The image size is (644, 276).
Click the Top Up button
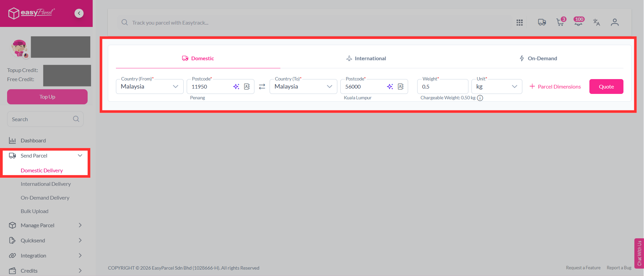pyautogui.click(x=47, y=97)
